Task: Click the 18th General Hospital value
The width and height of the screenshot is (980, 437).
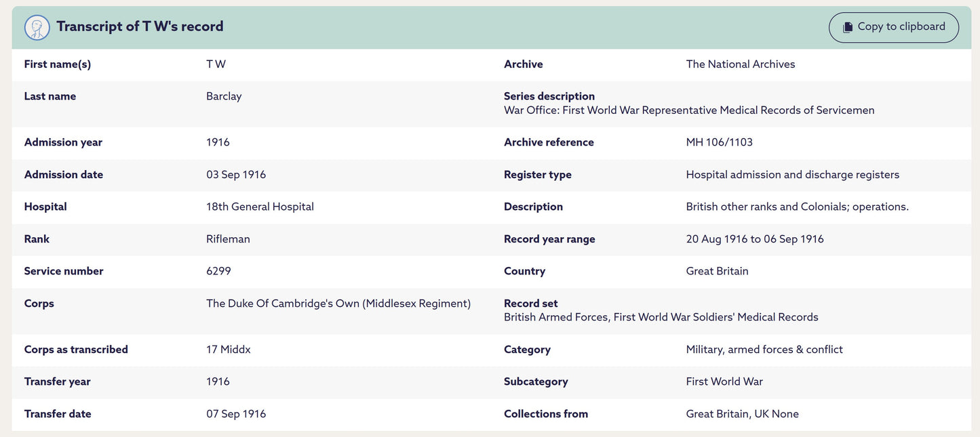Action: click(260, 207)
